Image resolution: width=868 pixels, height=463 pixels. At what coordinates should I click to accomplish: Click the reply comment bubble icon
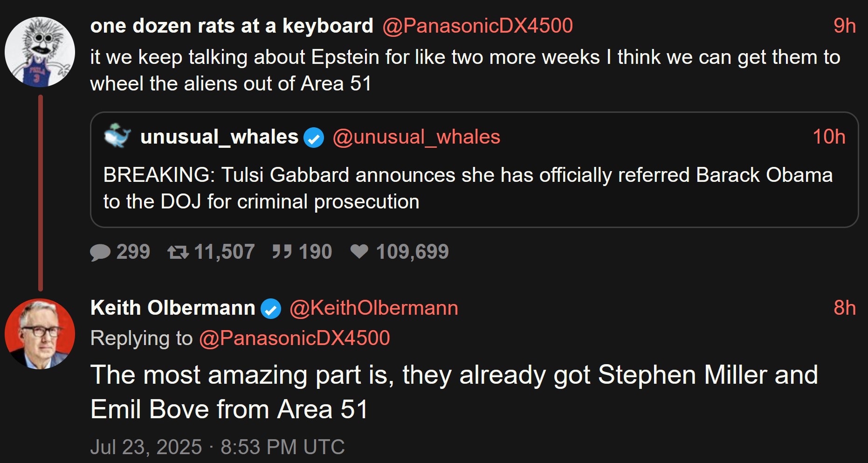tap(100, 252)
